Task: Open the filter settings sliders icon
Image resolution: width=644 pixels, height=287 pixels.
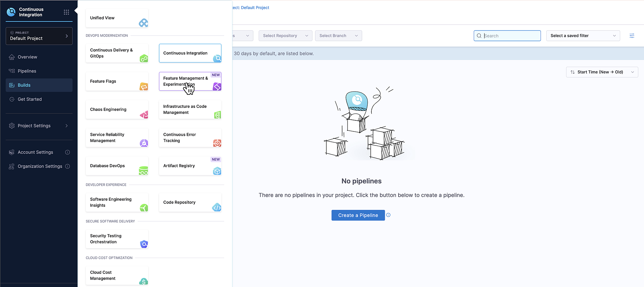Action: pyautogui.click(x=632, y=36)
